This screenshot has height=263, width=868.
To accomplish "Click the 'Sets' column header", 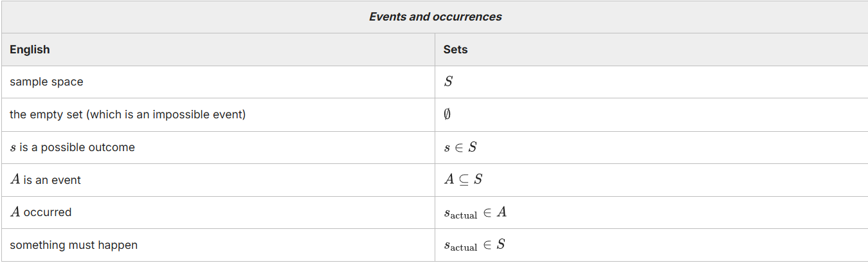I will click(x=455, y=50).
